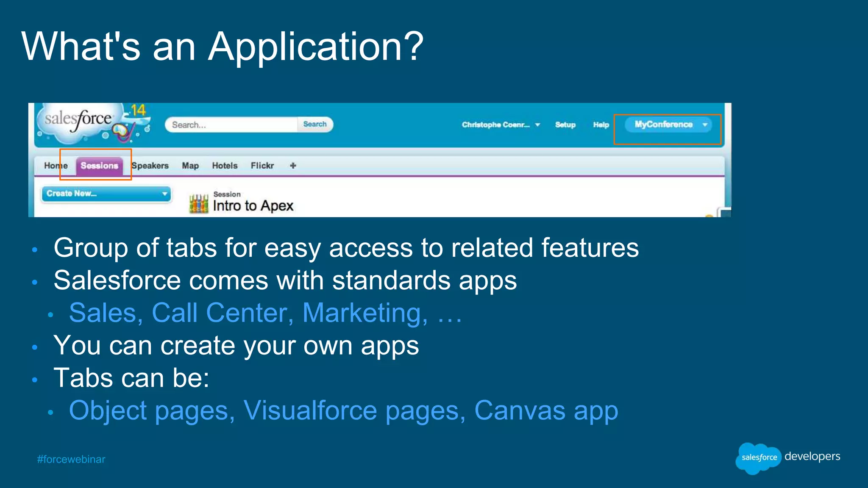This screenshot has width=868, height=488.
Task: Switch to the Home tab
Action: 56,166
